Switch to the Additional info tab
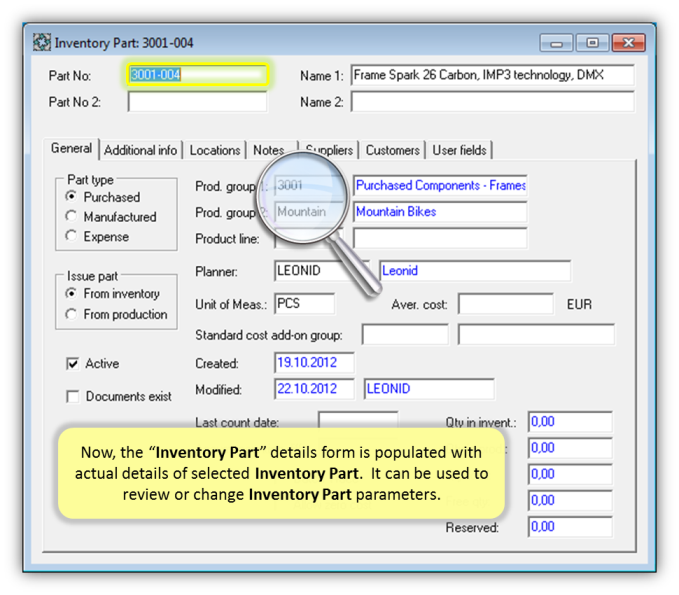The width and height of the screenshot is (679, 595). pos(140,150)
